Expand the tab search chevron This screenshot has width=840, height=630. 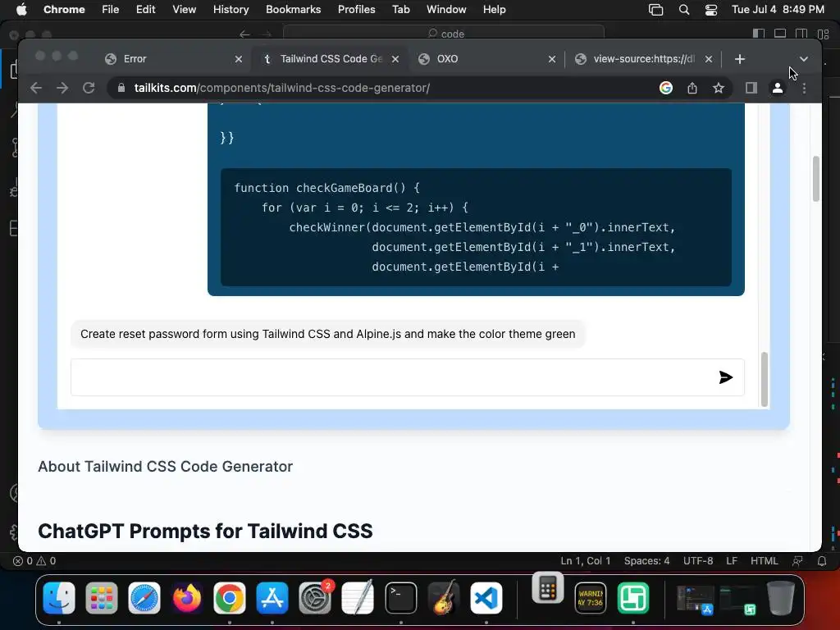[x=804, y=59]
